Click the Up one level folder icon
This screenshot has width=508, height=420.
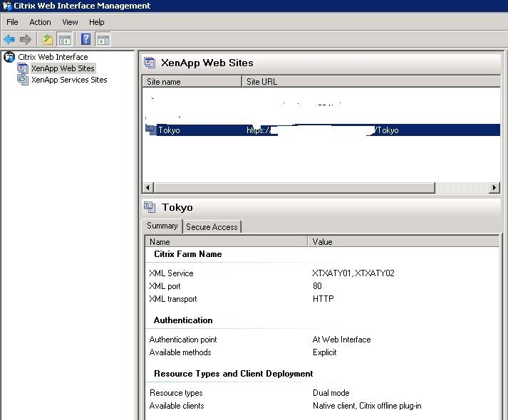pos(48,39)
